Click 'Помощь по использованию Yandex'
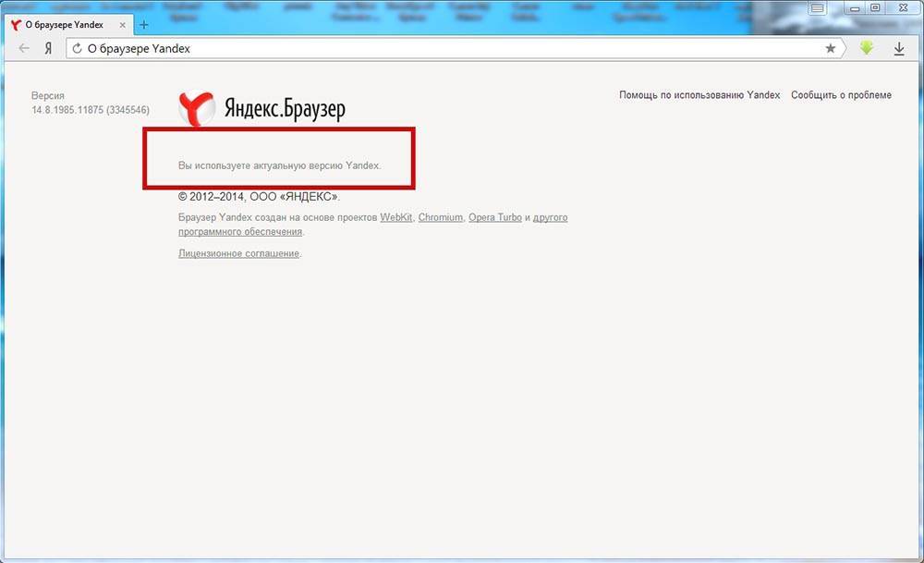The image size is (924, 563). (699, 95)
